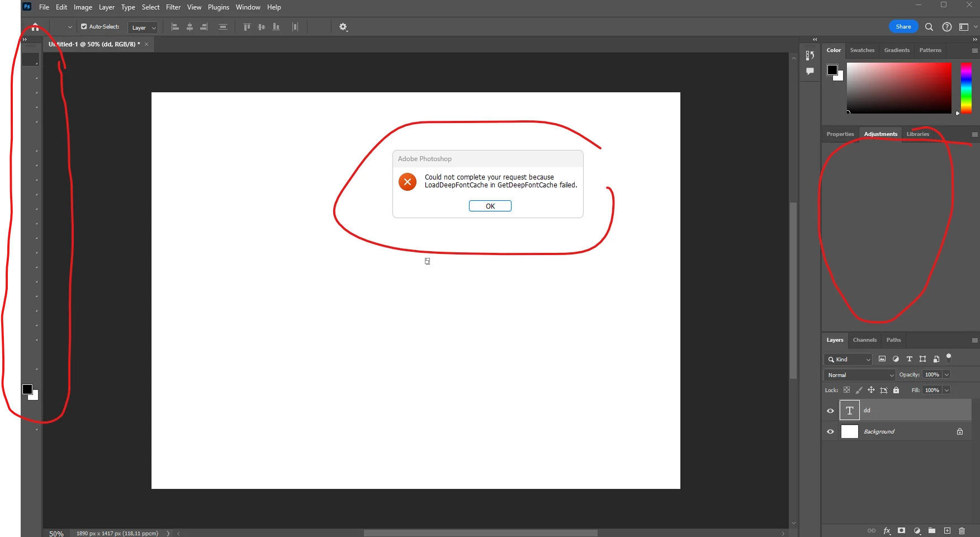The image size is (980, 537).
Task: Lock transparent pixels icon
Action: (x=846, y=390)
